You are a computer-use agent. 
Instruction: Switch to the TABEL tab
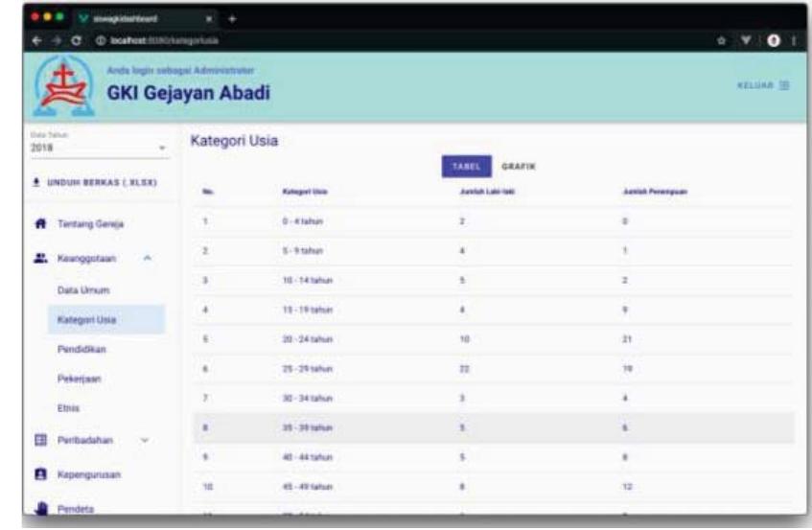(467, 166)
